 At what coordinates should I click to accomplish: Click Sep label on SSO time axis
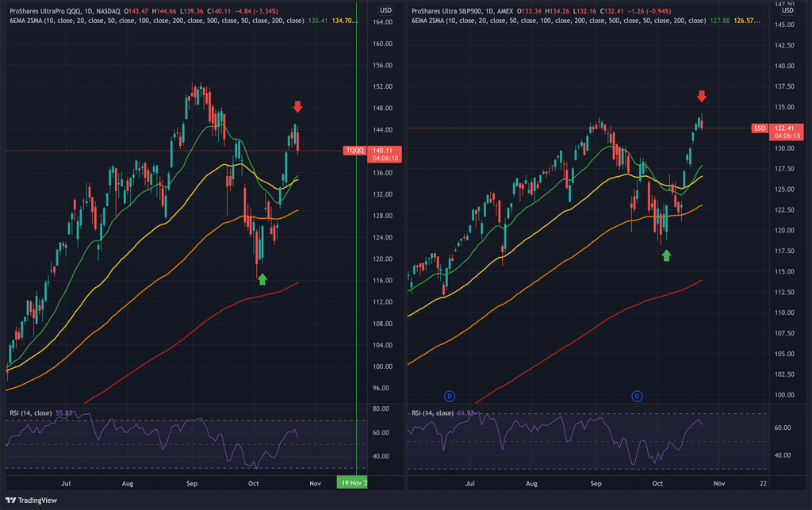pos(596,484)
